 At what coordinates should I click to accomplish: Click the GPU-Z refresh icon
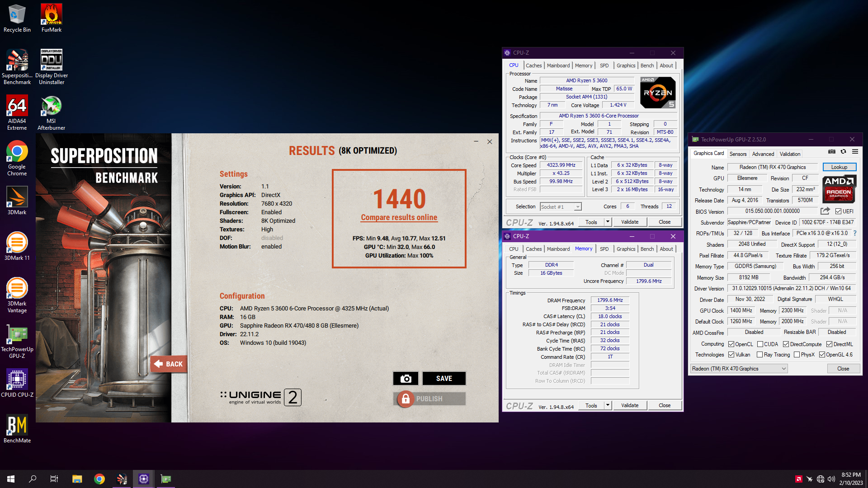[x=843, y=152]
